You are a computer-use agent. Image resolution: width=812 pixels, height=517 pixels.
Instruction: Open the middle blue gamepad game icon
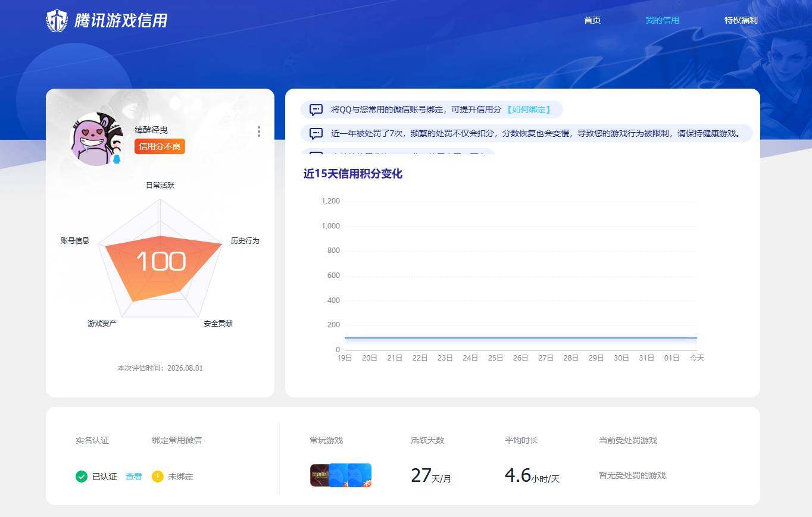[x=339, y=475]
